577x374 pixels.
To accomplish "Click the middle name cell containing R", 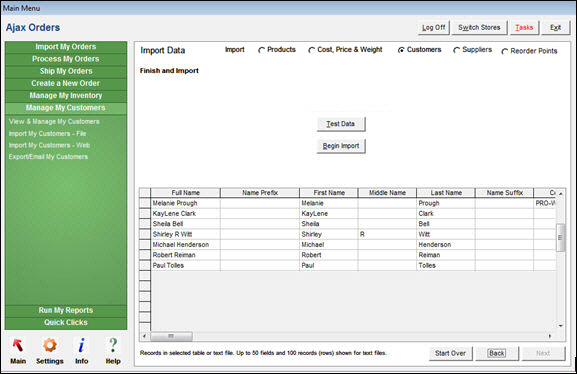I will 387,234.
